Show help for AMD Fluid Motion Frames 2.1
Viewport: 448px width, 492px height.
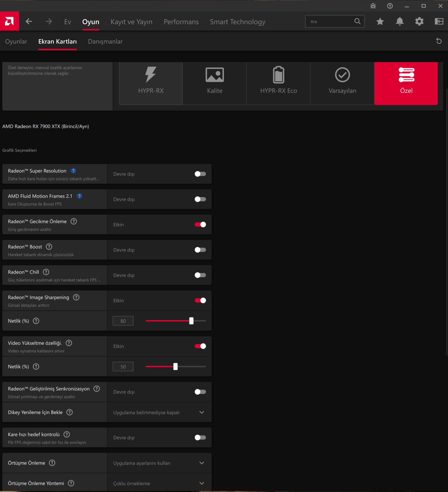[x=79, y=196]
